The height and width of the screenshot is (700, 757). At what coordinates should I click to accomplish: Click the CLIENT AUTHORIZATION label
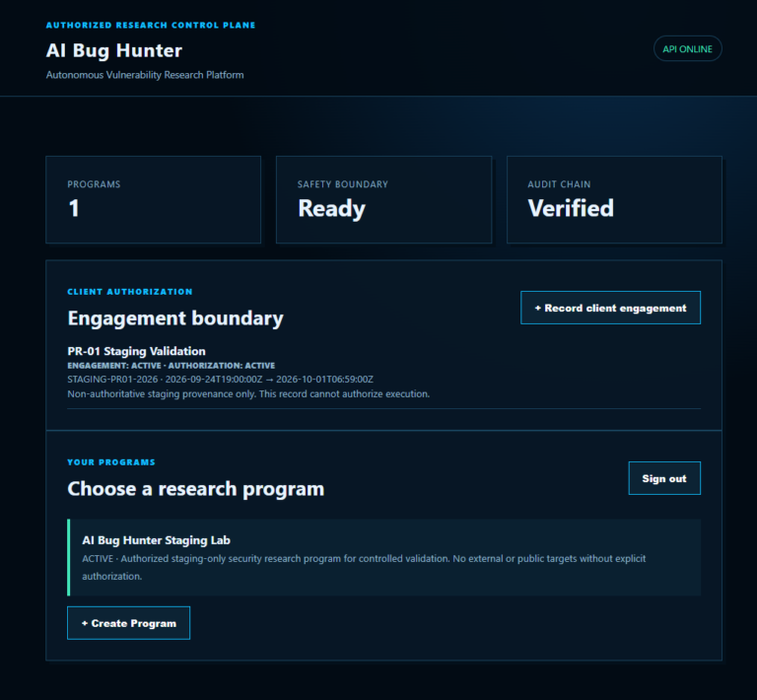coord(130,292)
